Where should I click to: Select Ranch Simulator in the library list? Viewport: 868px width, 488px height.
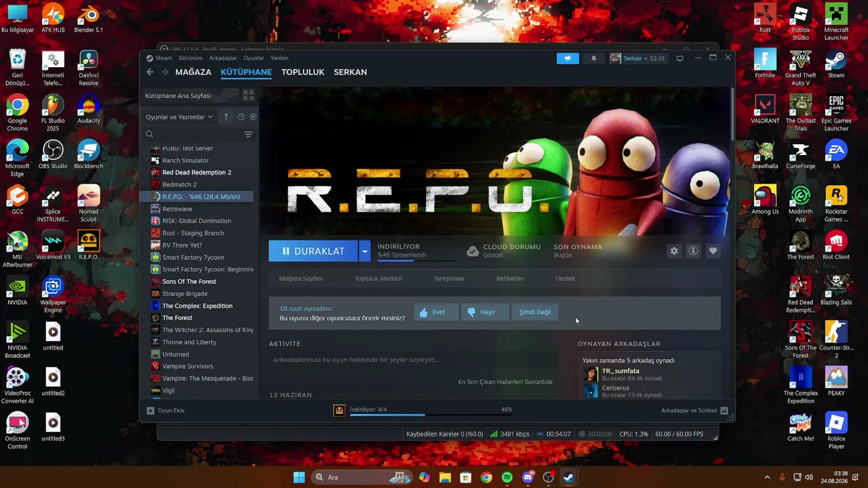186,161
